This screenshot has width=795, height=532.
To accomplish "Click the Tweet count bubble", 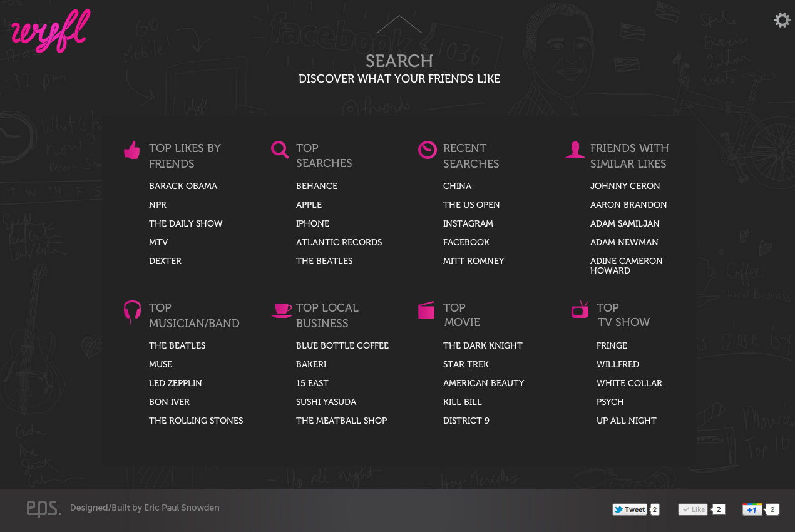I will (x=655, y=509).
